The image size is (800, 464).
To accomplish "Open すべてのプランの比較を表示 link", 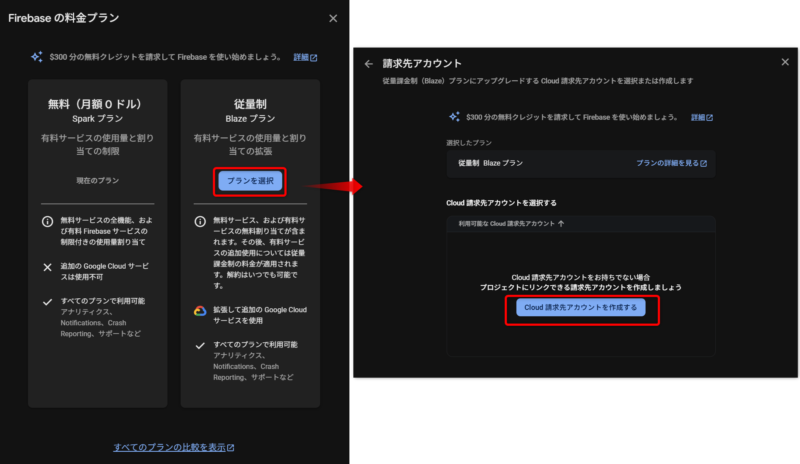I will (173, 447).
